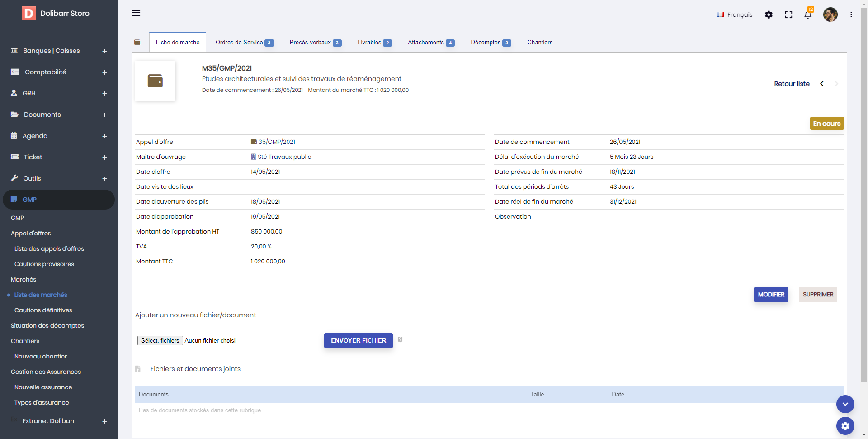Expand the Comptabilité sidebar section
The width and height of the screenshot is (868, 439).
coord(104,72)
